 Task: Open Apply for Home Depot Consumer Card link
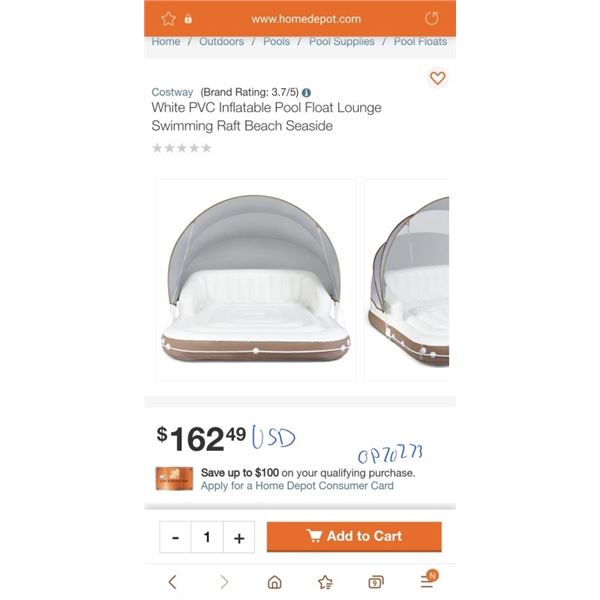pyautogui.click(x=297, y=486)
